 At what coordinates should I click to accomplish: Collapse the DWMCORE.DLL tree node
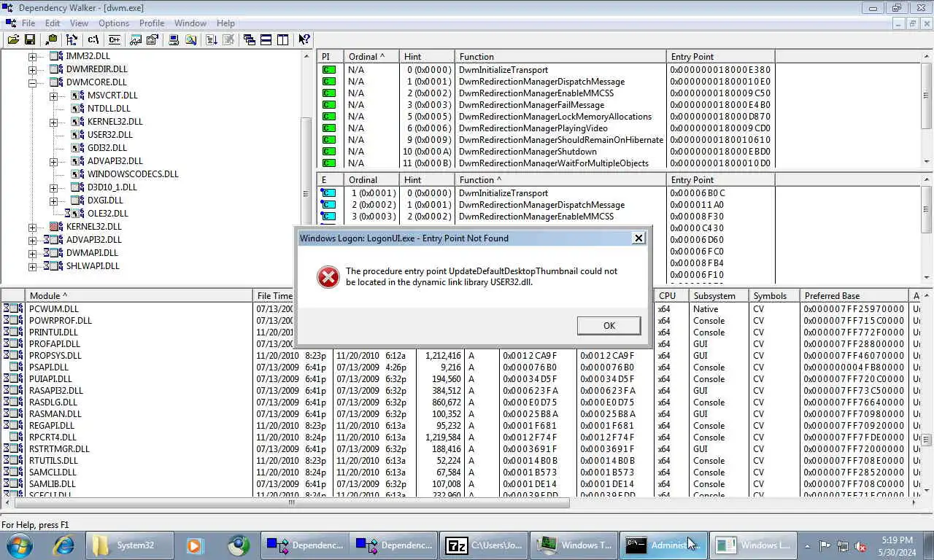(x=32, y=83)
